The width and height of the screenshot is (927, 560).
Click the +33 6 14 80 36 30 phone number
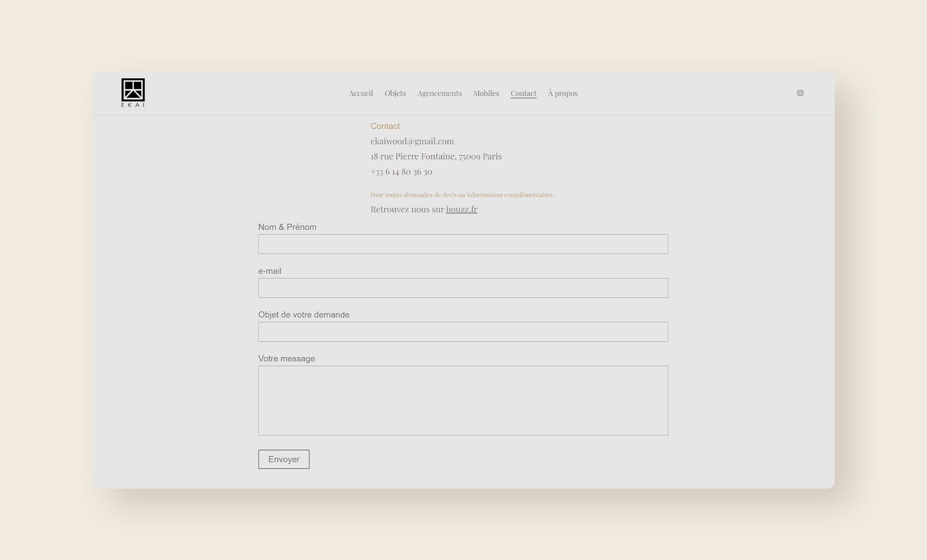[401, 172]
